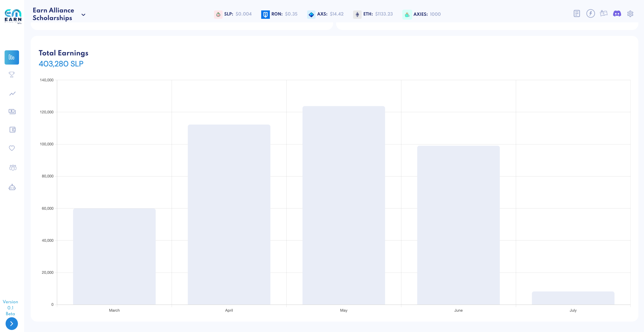Screen dimensions: 644x332
Task: Open the document notes icon in header
Action: pos(577,13)
